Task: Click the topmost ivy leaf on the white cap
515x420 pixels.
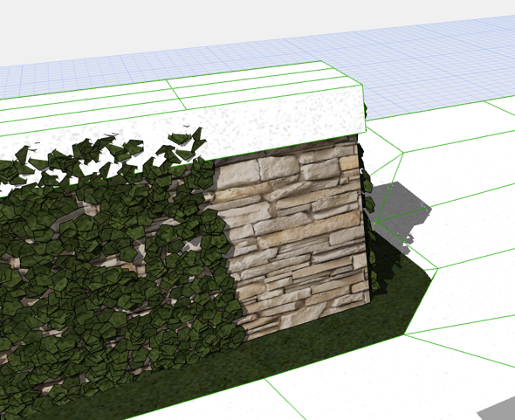Action: 198,134
